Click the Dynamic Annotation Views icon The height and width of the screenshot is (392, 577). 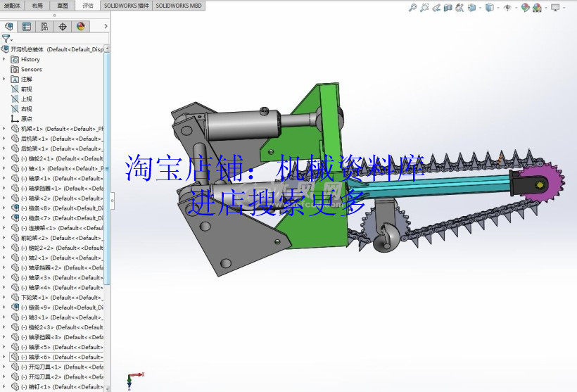pos(459,7)
